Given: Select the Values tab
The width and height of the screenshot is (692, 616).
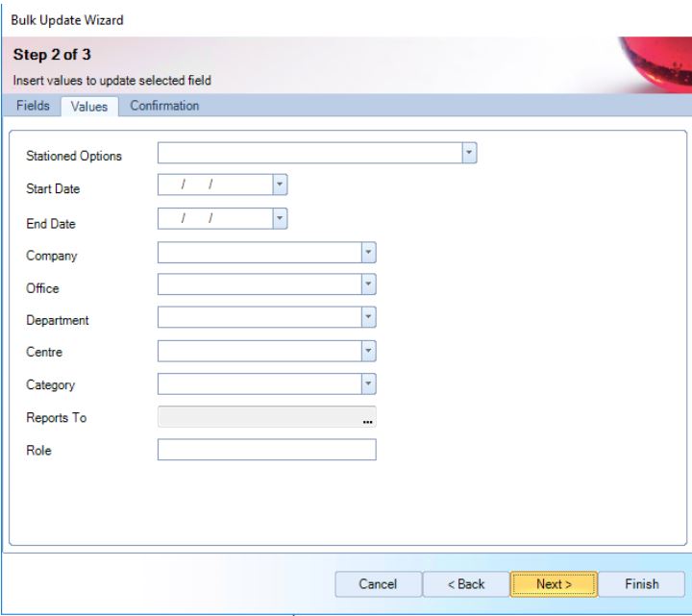Looking at the screenshot, I should pyautogui.click(x=89, y=107).
